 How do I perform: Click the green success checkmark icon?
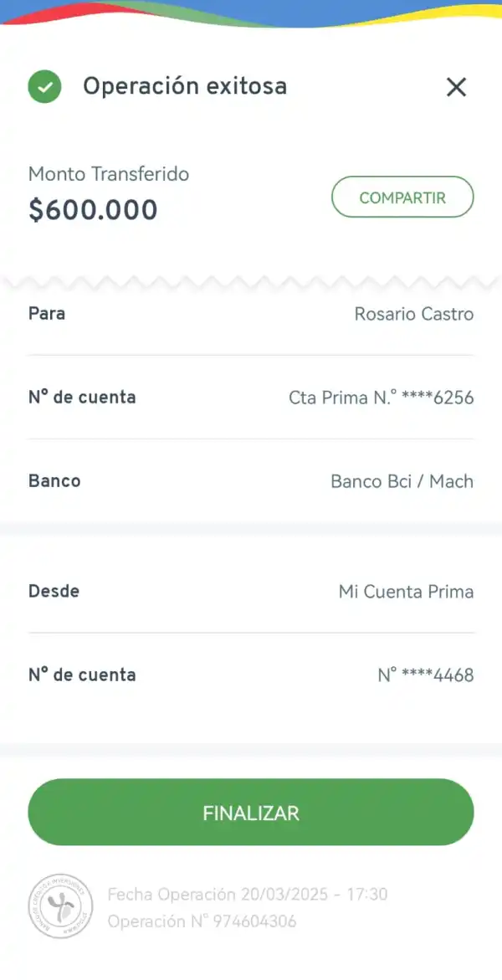[44, 86]
